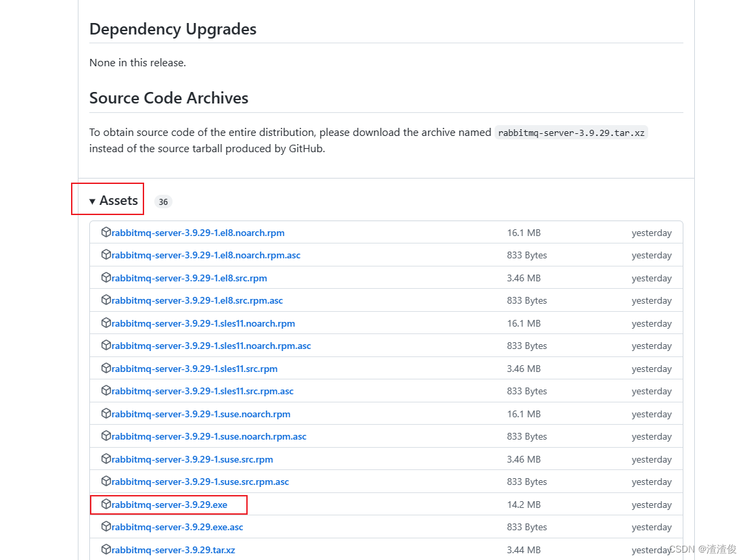The height and width of the screenshot is (560, 747).
Task: Click package icon beside el8.src.rpm file
Action: click(106, 277)
